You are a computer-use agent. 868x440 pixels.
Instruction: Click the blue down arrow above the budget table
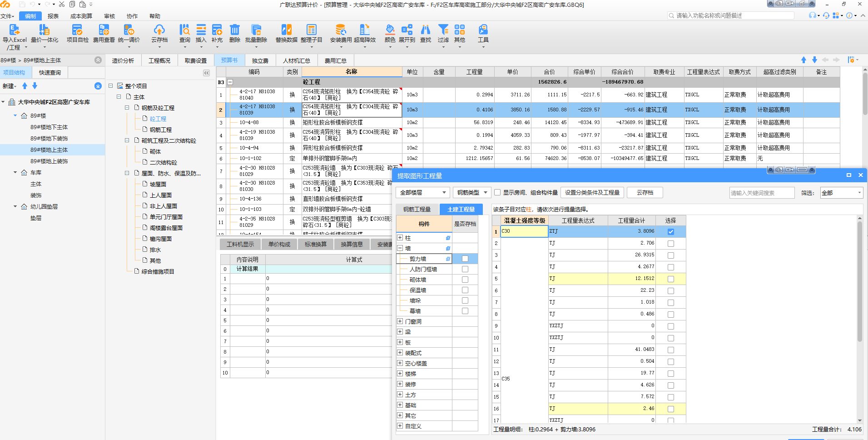pyautogui.click(x=814, y=60)
